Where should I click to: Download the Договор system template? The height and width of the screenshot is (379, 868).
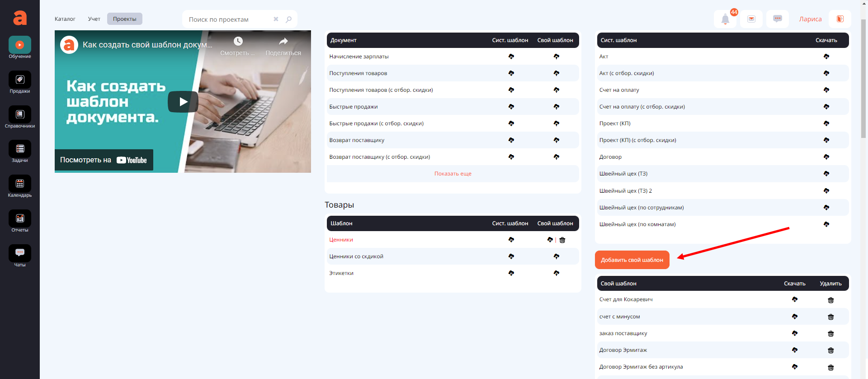(x=826, y=157)
